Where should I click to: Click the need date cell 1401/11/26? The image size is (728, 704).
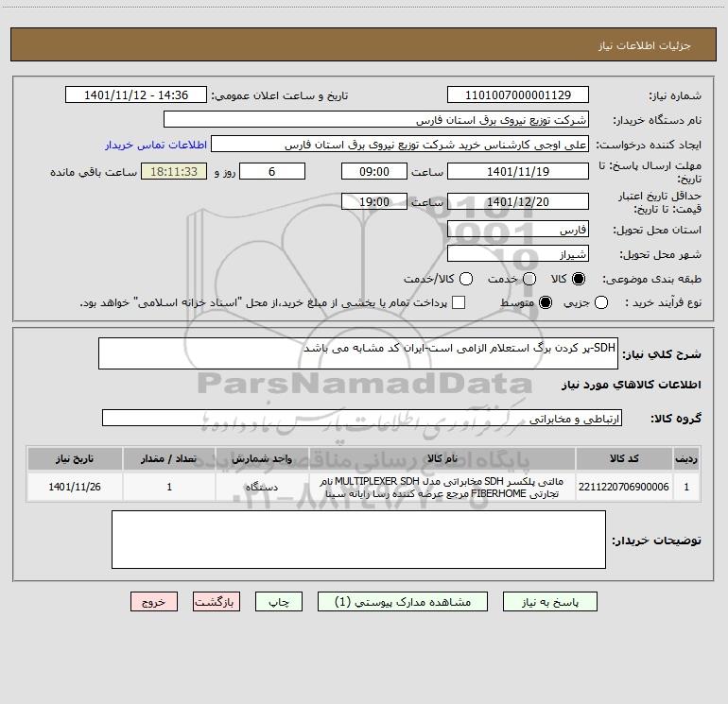[x=75, y=487]
